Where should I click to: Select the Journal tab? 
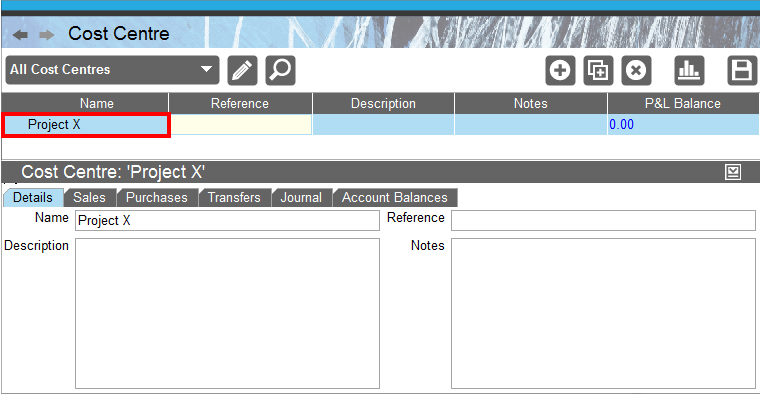301,198
